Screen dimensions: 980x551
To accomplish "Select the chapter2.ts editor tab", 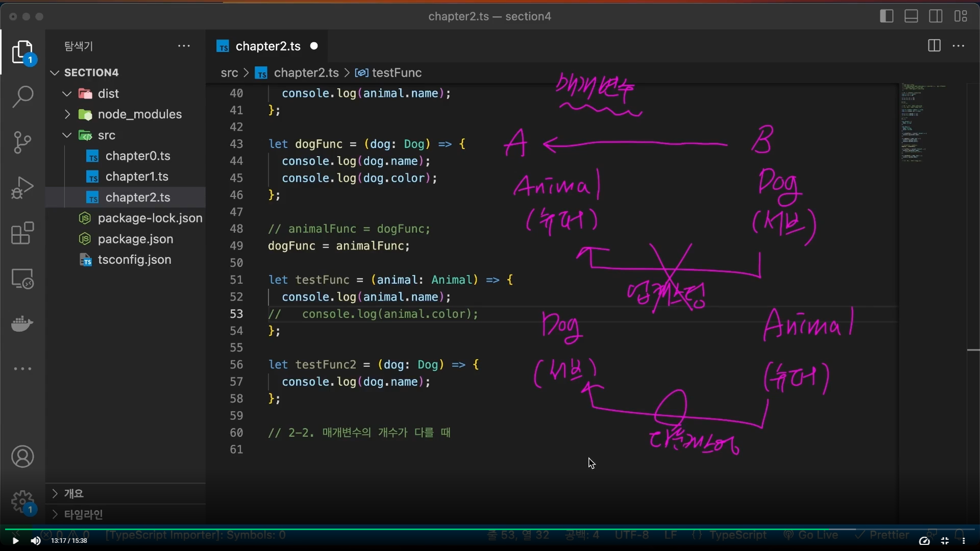I will (267, 46).
